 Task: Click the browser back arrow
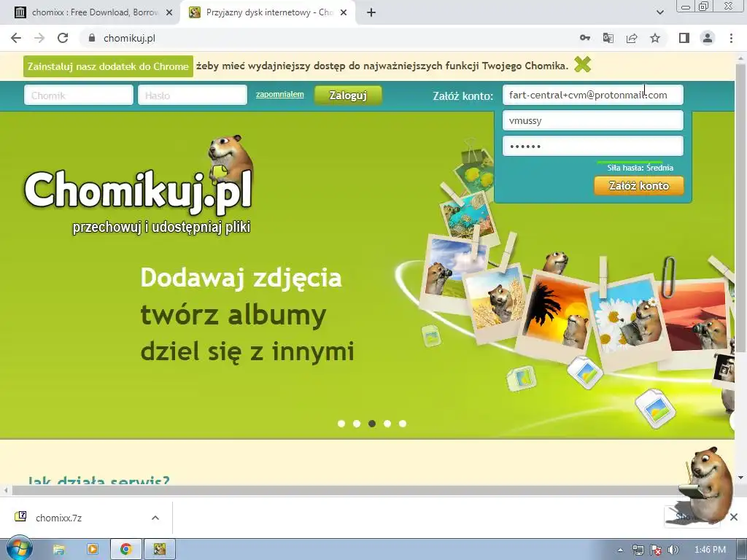[16, 38]
